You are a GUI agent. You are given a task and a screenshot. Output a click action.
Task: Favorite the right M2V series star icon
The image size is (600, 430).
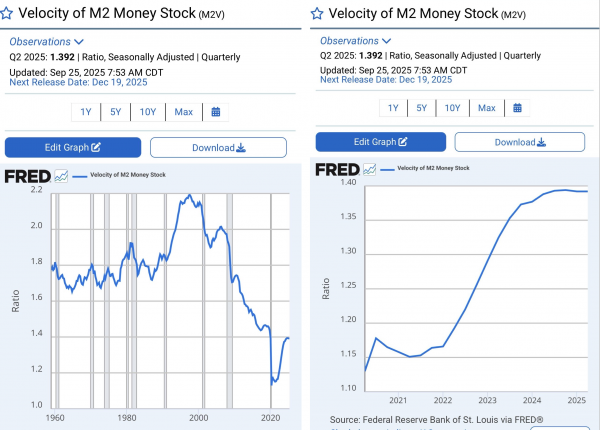click(x=317, y=14)
